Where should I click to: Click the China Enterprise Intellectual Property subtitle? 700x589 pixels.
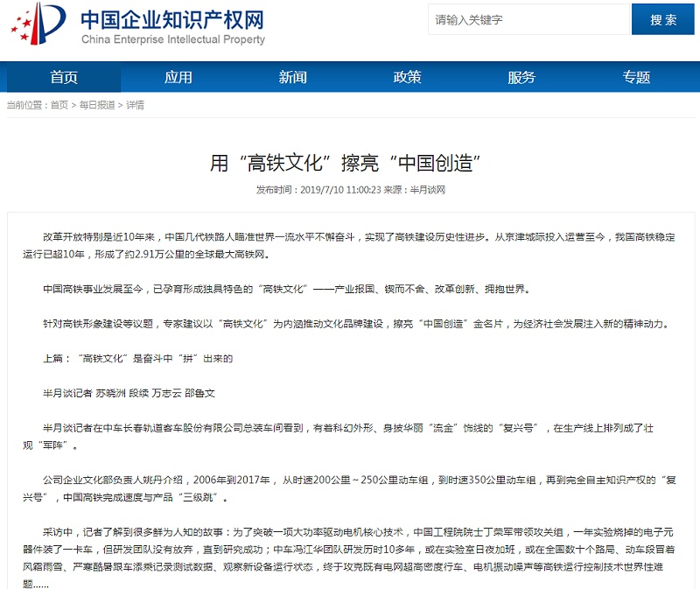[172, 40]
